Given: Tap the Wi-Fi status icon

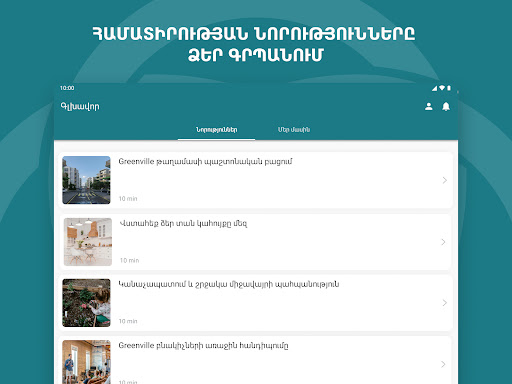Looking at the screenshot, I should (442, 88).
